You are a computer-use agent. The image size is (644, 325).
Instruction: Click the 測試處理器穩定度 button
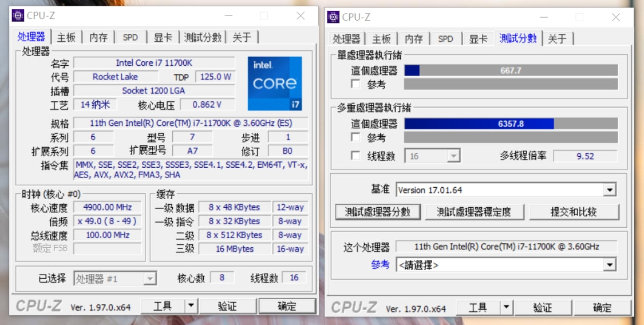click(x=475, y=212)
